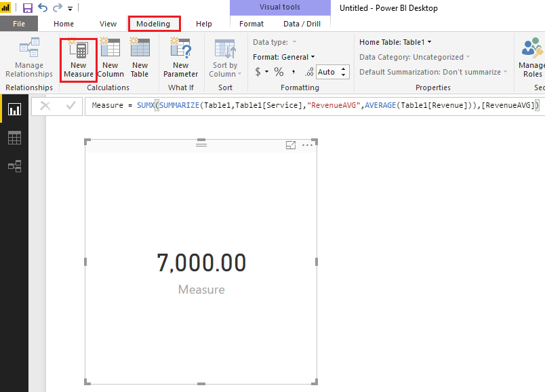This screenshot has width=545, height=392.
Task: Click the Power BI logo icon
Action: click(x=5, y=7)
